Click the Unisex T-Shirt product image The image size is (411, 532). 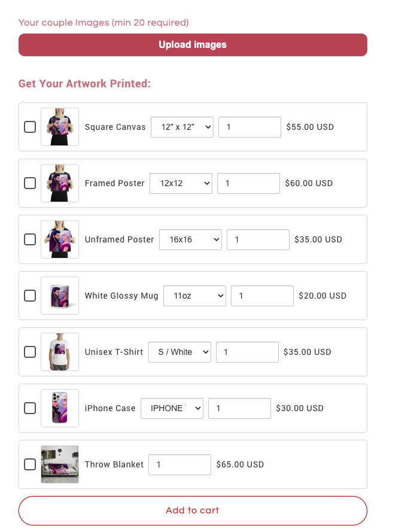tap(60, 352)
